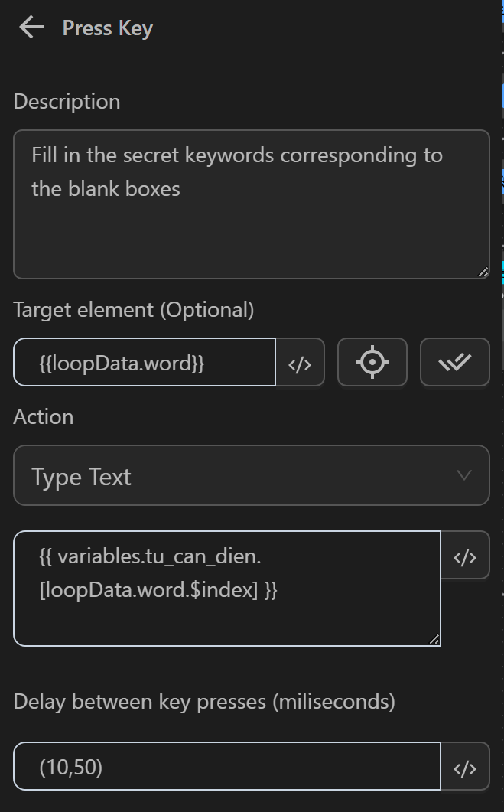Image resolution: width=504 pixels, height=812 pixels.
Task: Click the chevron on the Type Text selector
Action: click(464, 475)
